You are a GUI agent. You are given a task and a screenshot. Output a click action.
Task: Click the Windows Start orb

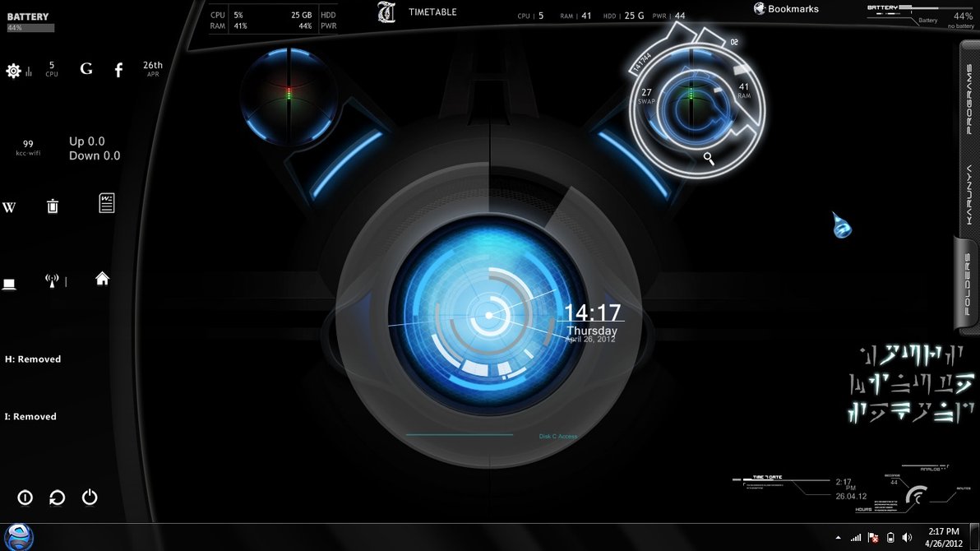click(x=18, y=536)
